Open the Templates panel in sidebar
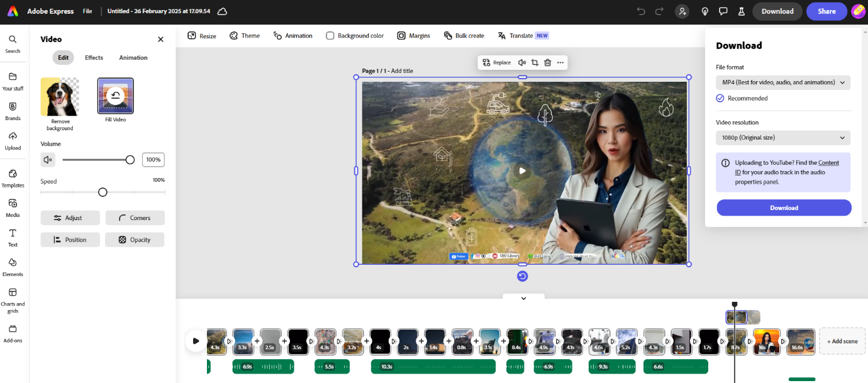Screen dimensions: 868x383 click(x=13, y=177)
